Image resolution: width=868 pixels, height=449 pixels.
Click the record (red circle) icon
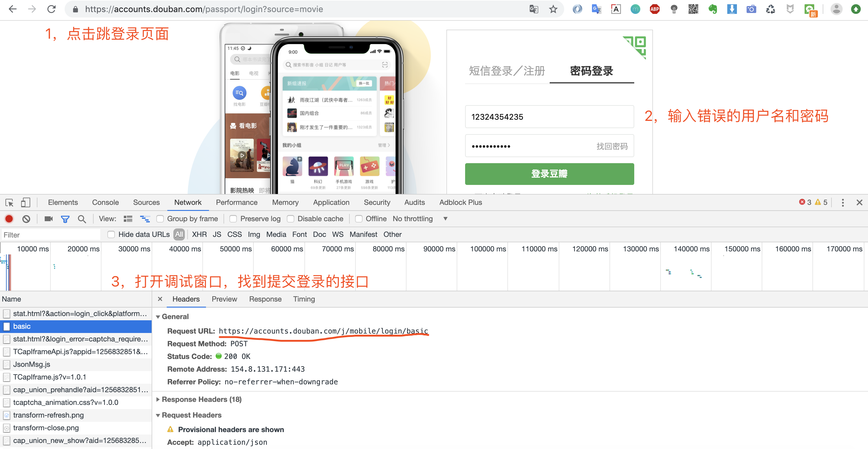(8, 219)
